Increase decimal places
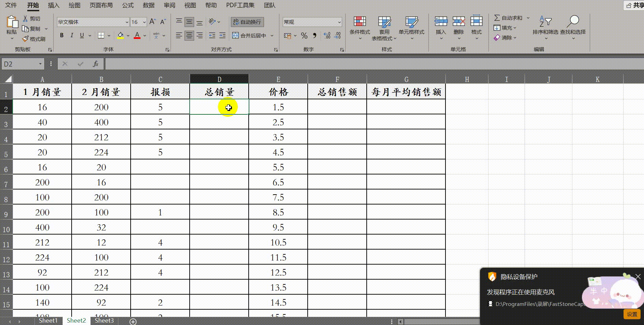The height and width of the screenshot is (325, 644). 327,36
